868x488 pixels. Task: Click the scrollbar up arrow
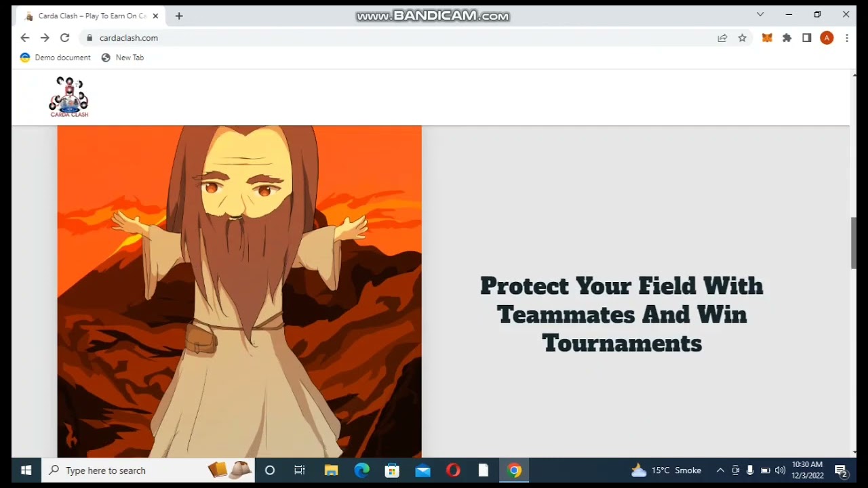pyautogui.click(x=854, y=74)
